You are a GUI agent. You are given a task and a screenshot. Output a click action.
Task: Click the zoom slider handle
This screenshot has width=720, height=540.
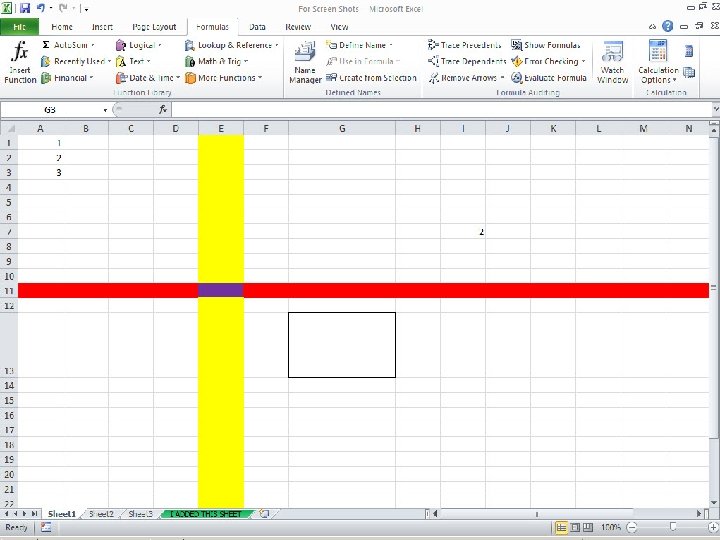pyautogui.click(x=673, y=527)
